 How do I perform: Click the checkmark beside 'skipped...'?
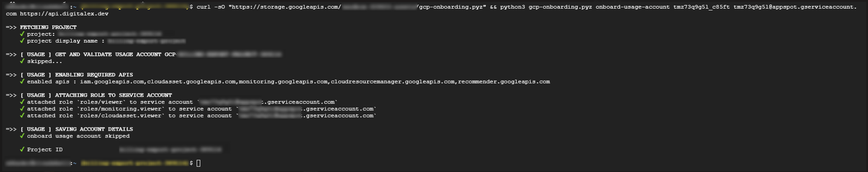pyautogui.click(x=22, y=61)
